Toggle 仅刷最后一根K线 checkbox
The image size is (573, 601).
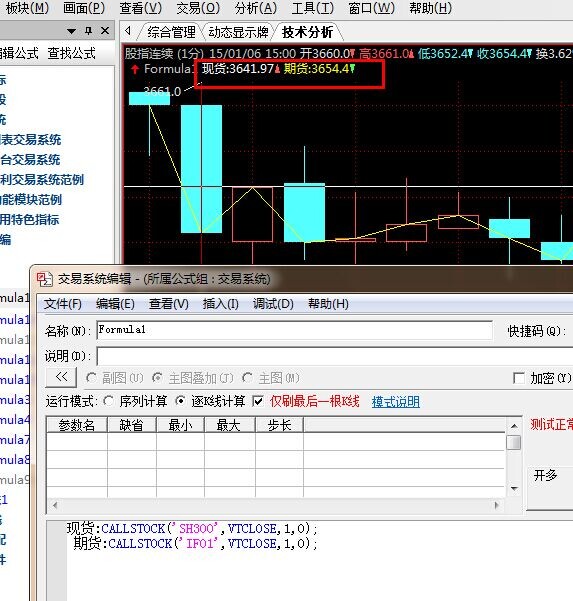coord(258,401)
